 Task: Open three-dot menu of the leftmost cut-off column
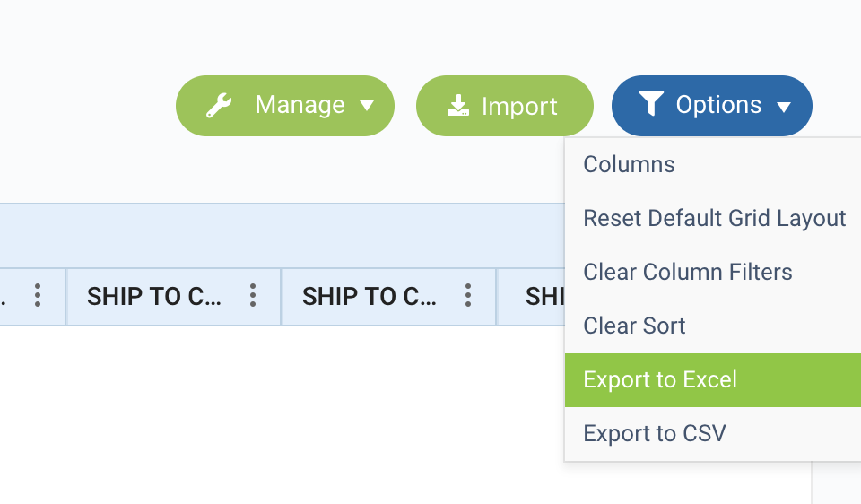pyautogui.click(x=38, y=295)
